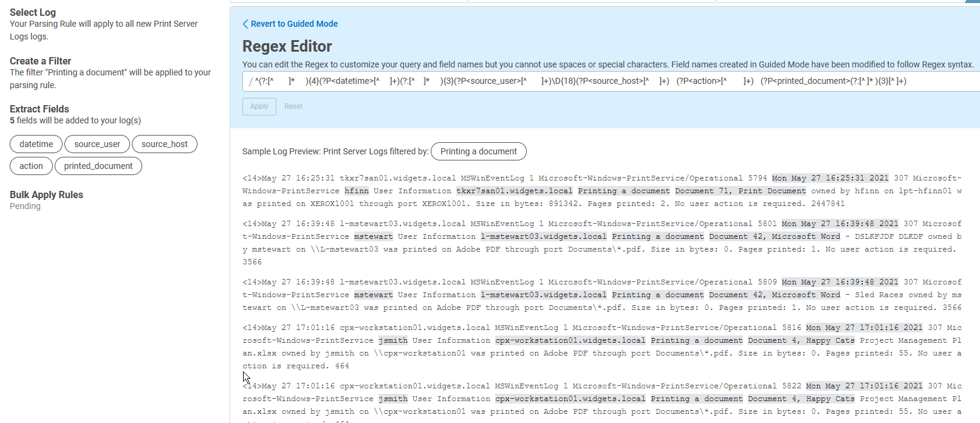Click the back chevron beside Revert to Guided Mode
Viewport: 980px width, 423px height.
(x=245, y=24)
